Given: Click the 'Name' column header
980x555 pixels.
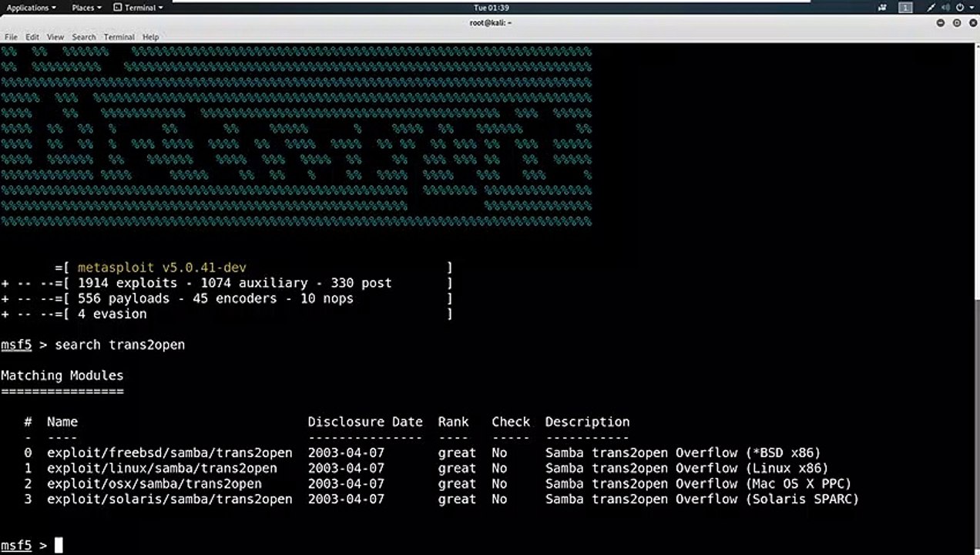Looking at the screenshot, I should 62,422.
